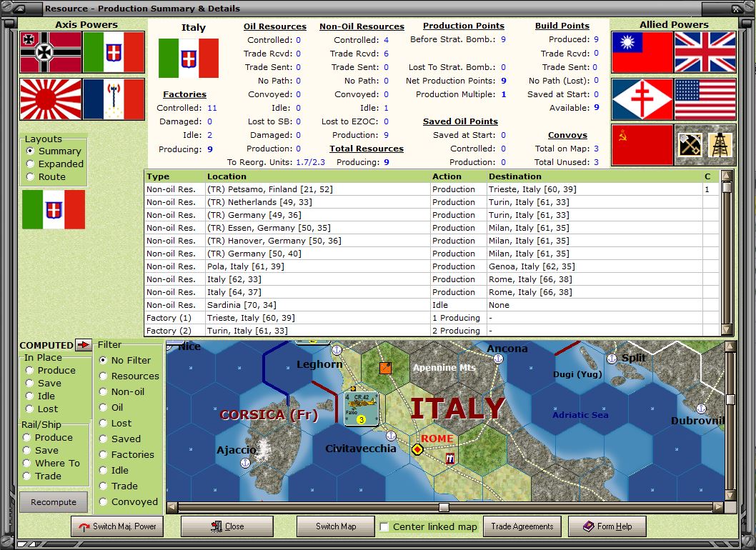Image resolution: width=756 pixels, height=550 pixels.
Task: Select the Route layout option
Action: [x=46, y=177]
